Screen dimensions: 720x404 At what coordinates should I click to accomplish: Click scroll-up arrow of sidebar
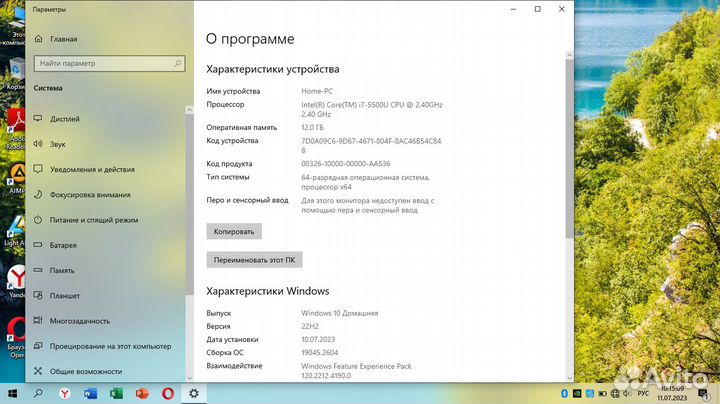click(x=189, y=110)
